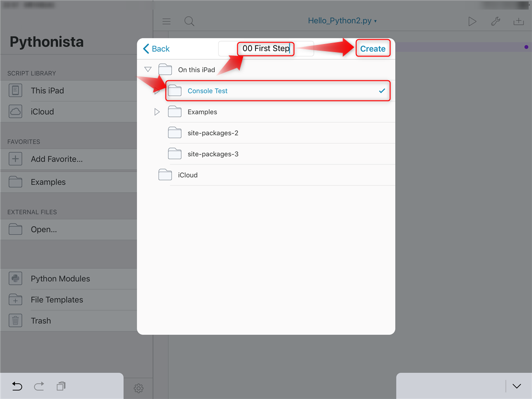Screen dimensions: 532x399
Task: Click the new tab plus icon
Action: [519, 22]
